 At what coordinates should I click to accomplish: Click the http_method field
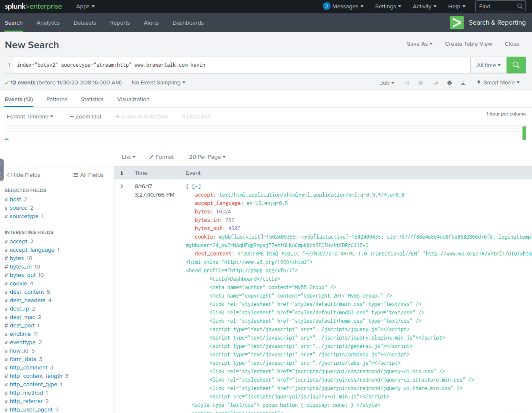[x=26, y=393]
